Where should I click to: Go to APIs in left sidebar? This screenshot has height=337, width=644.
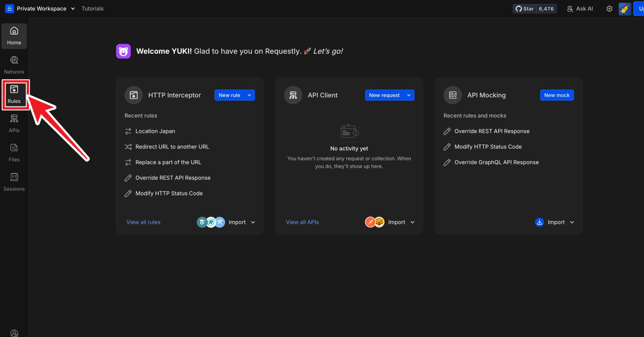14,123
